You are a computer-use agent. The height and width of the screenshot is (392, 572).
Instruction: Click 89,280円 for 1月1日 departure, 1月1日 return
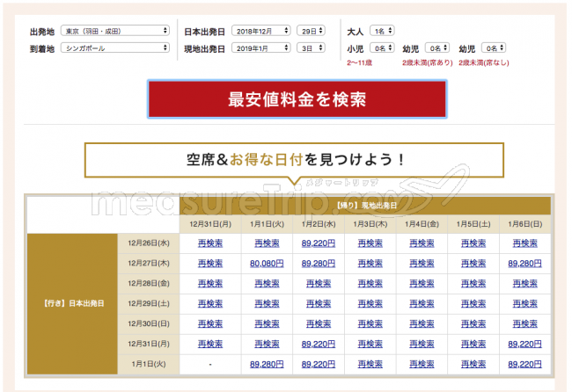(x=267, y=364)
